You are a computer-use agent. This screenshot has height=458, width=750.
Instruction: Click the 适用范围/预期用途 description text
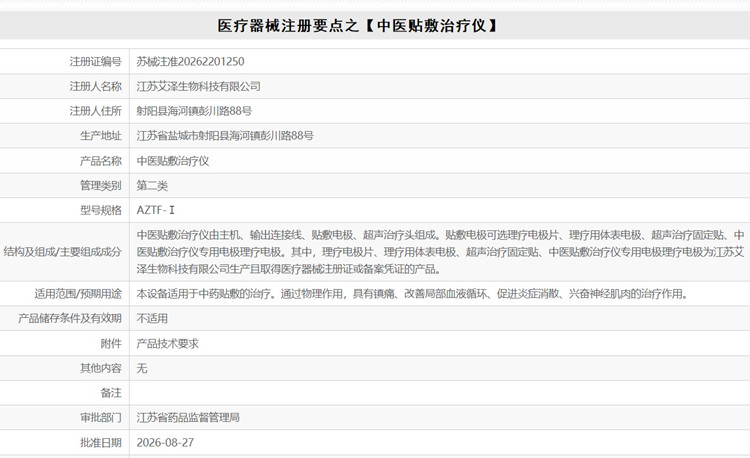(x=412, y=294)
